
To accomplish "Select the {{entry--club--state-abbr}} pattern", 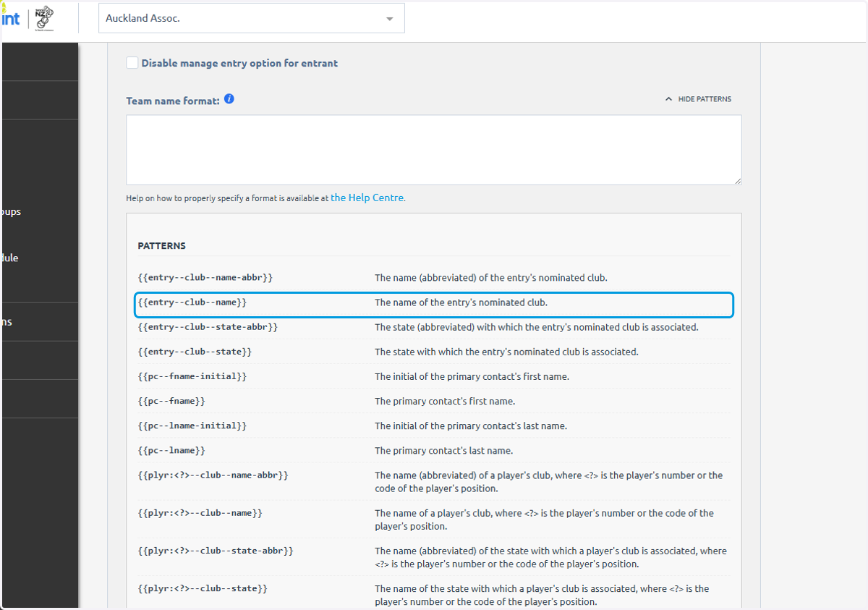I will pyautogui.click(x=208, y=327).
